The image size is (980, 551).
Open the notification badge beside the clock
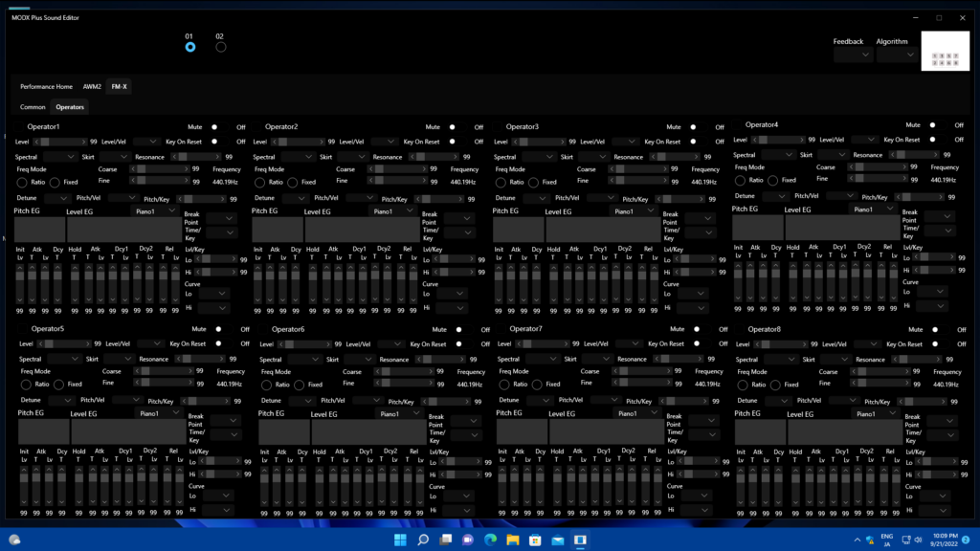point(966,540)
